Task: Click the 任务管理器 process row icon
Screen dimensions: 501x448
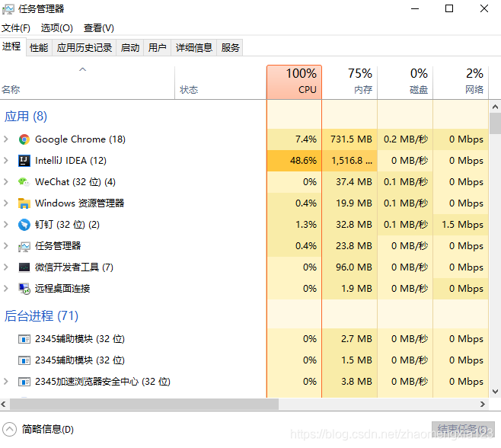Action: coord(24,246)
